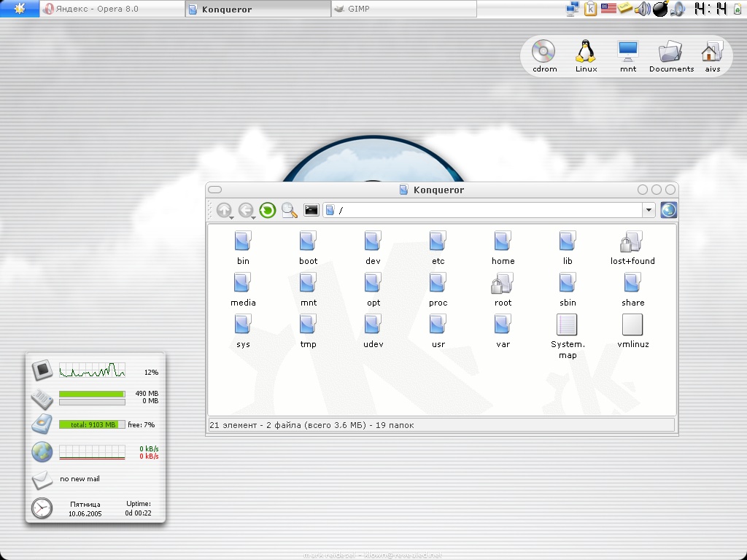Switch keyboard layout via US flag
This screenshot has height=560, width=747.
[x=608, y=8]
